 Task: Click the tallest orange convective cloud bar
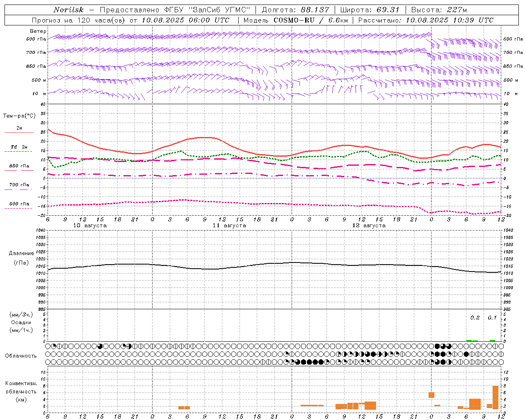click(495, 397)
